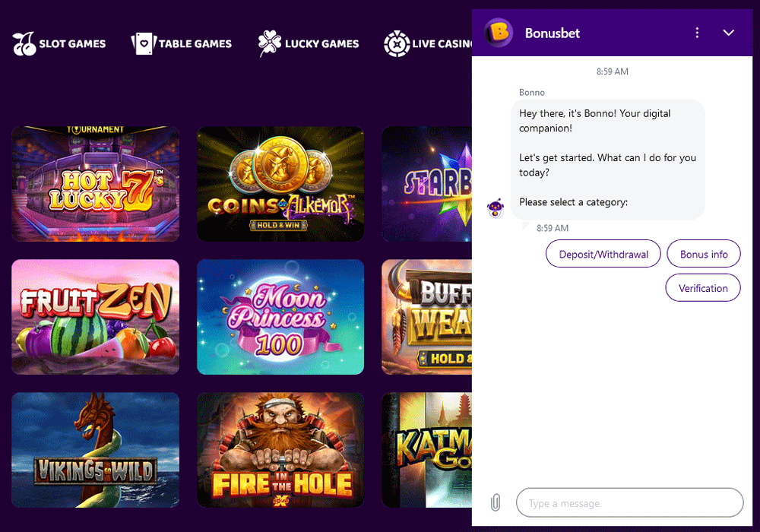Choose the Verification category
760x532 pixels.
(x=703, y=288)
